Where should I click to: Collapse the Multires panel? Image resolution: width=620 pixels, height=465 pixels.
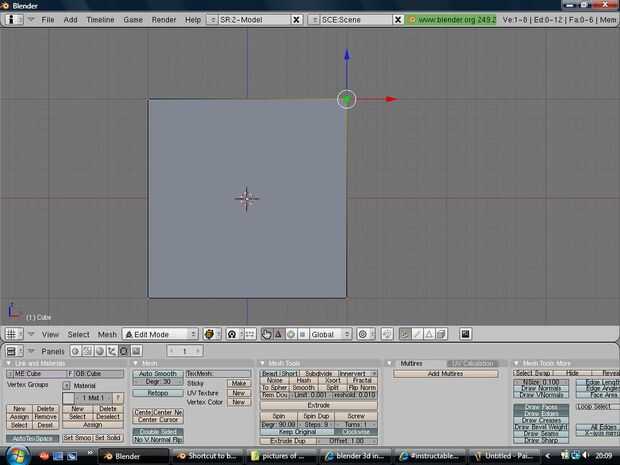(389, 363)
